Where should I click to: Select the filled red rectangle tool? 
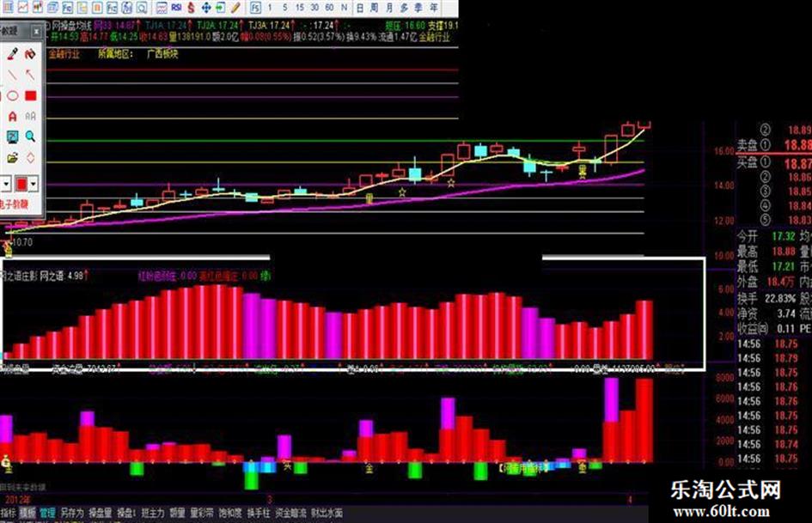click(x=31, y=96)
